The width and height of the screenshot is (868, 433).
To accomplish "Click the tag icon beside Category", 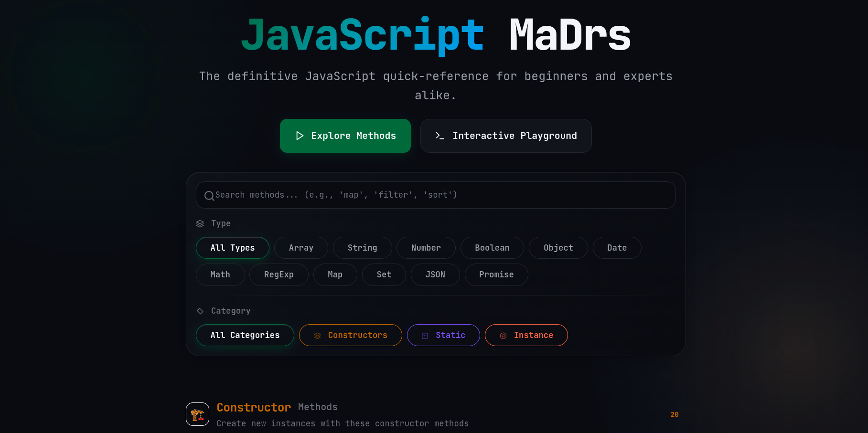I will (x=200, y=311).
